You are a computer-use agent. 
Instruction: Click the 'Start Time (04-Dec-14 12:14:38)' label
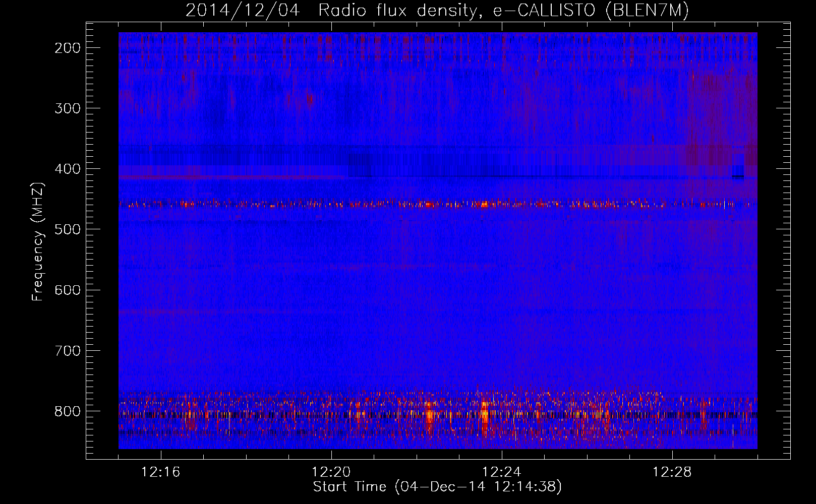[437, 487]
